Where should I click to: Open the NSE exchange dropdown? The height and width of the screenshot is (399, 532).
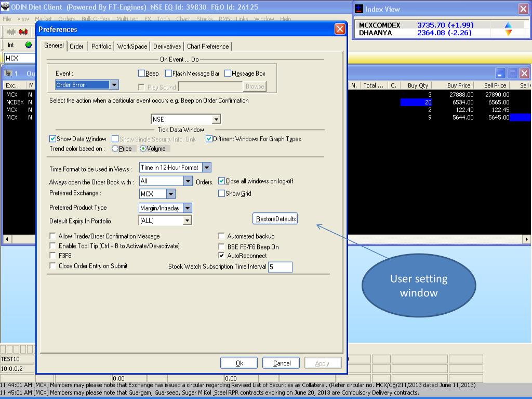(x=216, y=119)
